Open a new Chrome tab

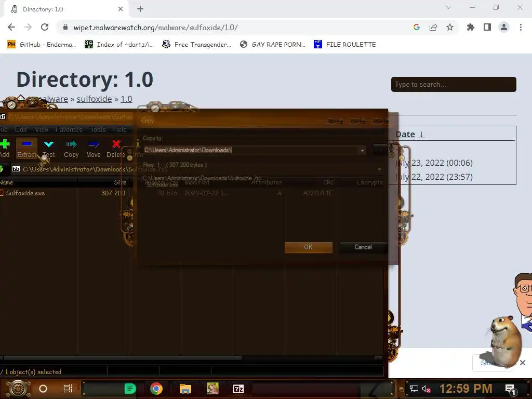140,9
